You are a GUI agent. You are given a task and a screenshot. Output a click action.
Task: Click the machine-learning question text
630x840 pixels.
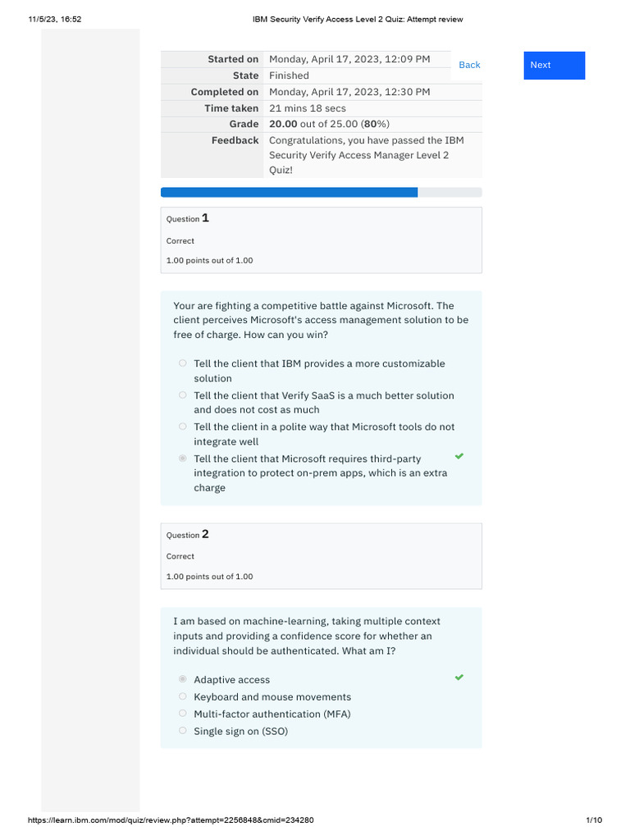(x=306, y=636)
